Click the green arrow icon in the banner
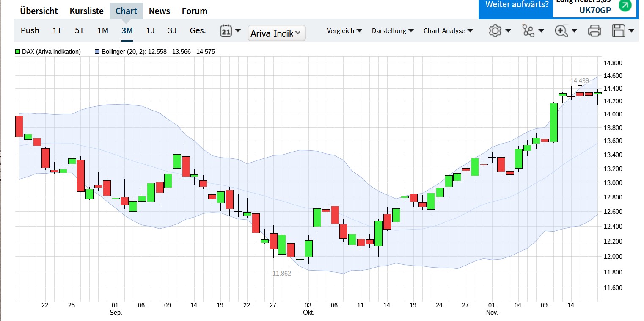This screenshot has width=644, height=321. click(x=625, y=6)
